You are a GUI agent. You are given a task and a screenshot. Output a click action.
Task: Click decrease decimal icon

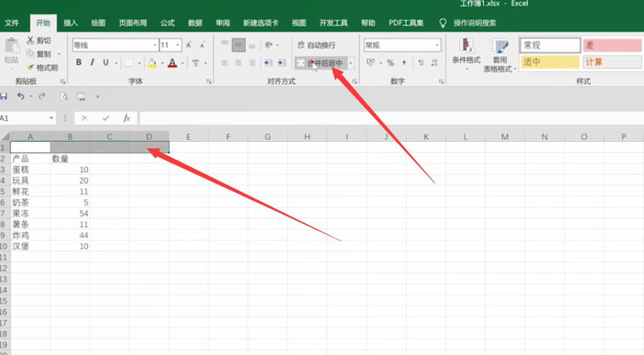click(x=435, y=63)
